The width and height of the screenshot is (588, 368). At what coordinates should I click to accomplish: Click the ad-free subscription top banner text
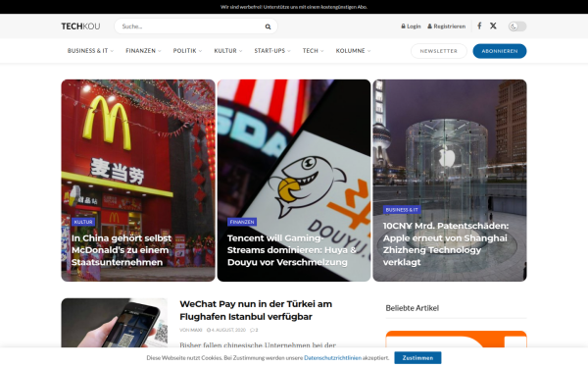tap(294, 7)
